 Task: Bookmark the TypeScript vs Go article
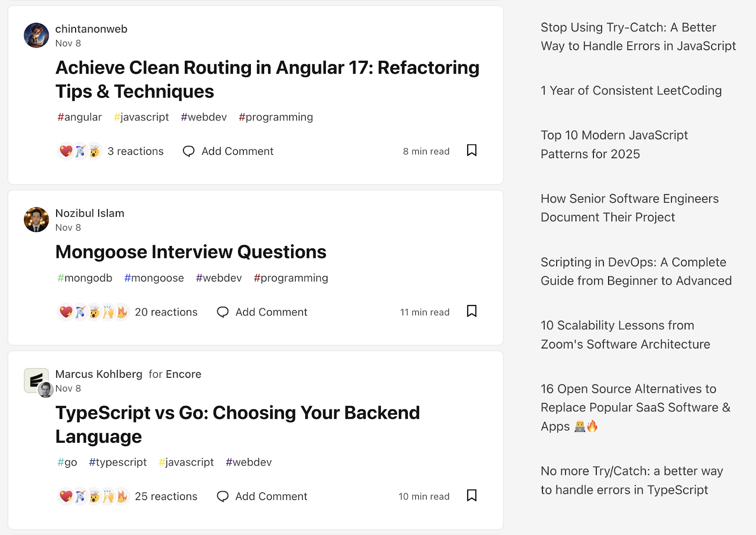471,496
